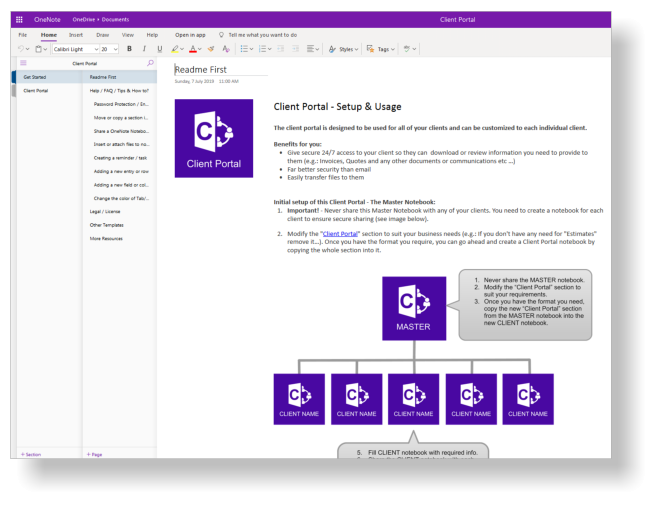This screenshot has height=510, width=662.
Task: Toggle Bold formatting
Action: pos(129,49)
